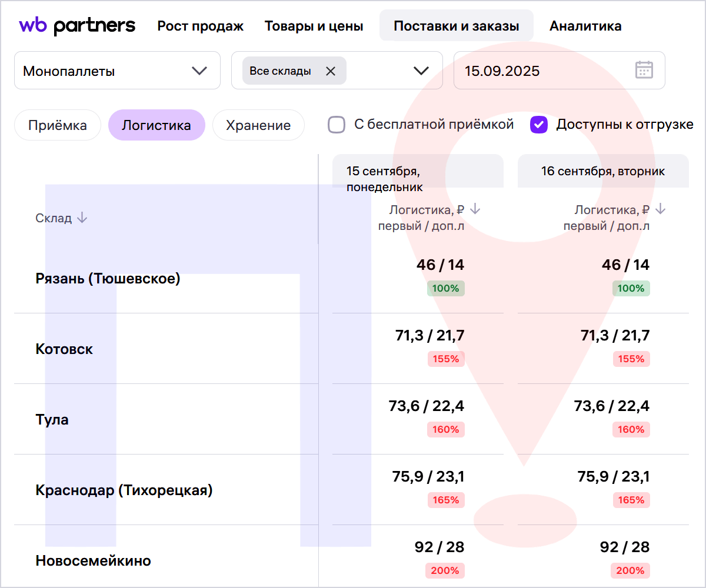Image resolution: width=706 pixels, height=588 pixels.
Task: Open the calendar date picker icon
Action: [644, 70]
